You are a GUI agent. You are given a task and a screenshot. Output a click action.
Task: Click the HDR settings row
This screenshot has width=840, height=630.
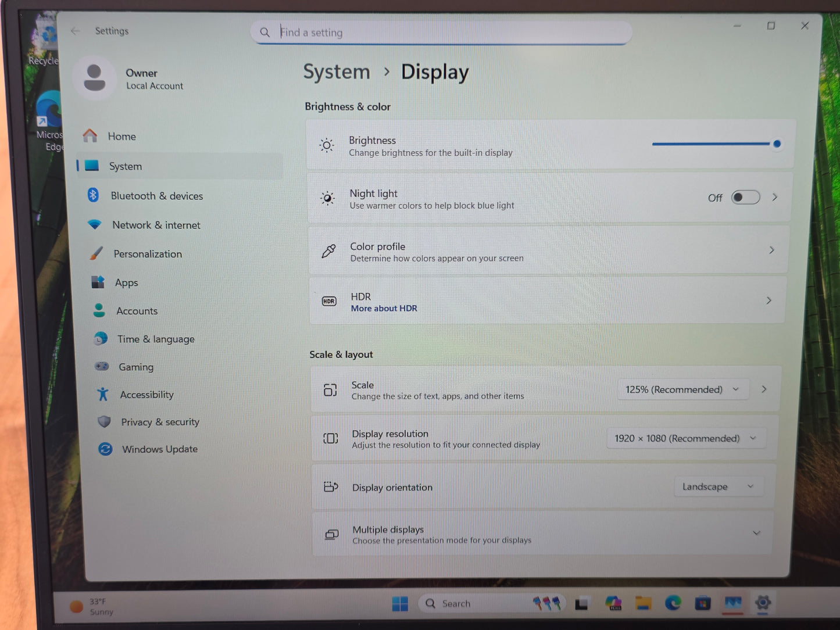tap(546, 299)
